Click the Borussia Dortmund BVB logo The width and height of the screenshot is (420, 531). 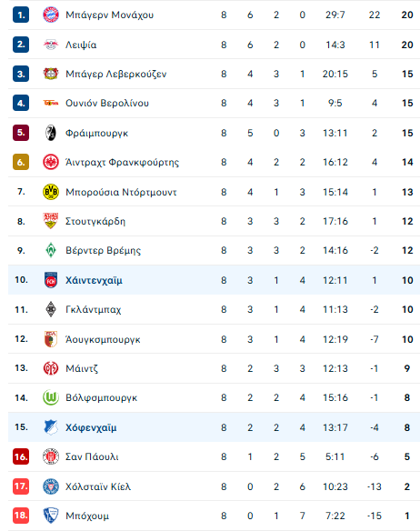[x=51, y=192]
